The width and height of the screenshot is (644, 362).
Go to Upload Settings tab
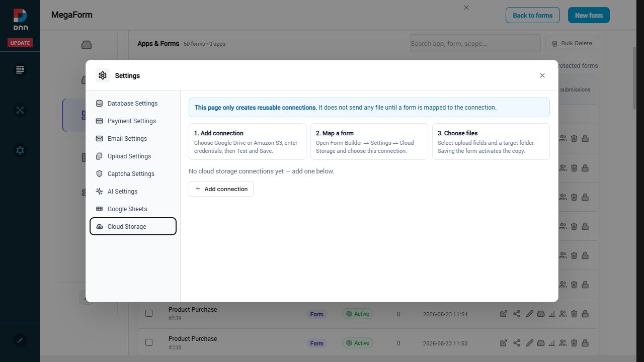coord(133,156)
